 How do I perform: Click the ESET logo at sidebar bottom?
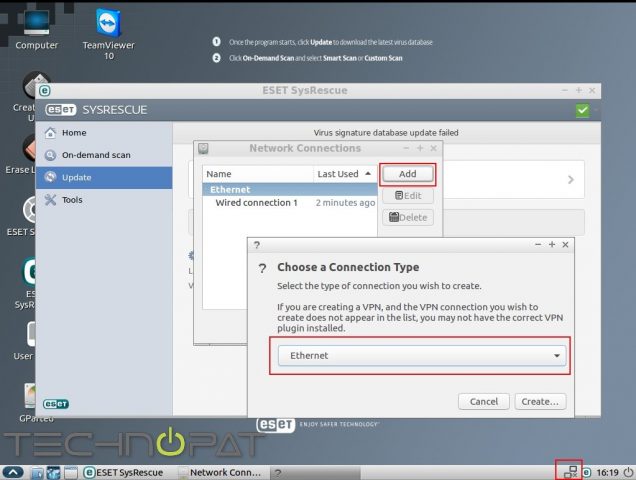[56, 404]
